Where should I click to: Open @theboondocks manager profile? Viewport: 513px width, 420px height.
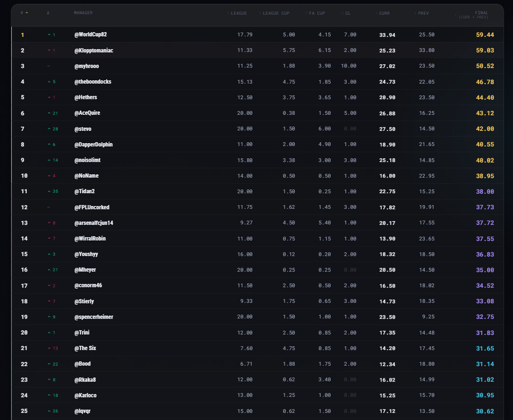point(93,82)
